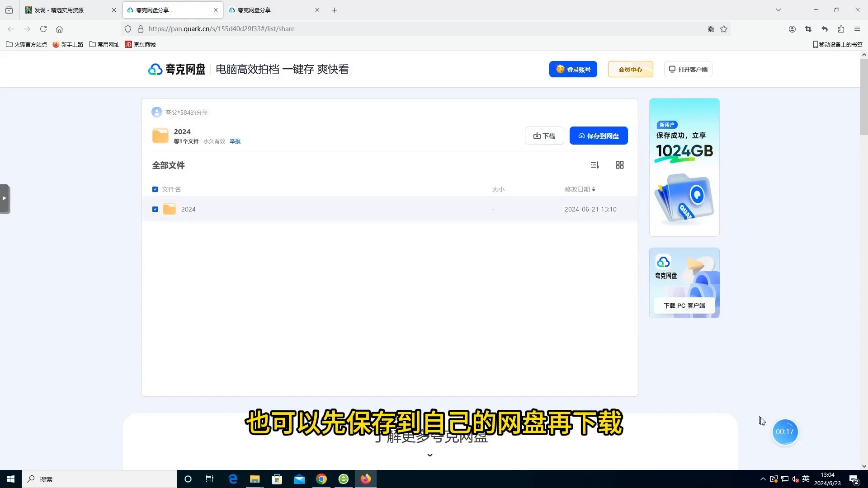Open 移动设备上的书签 folder
Image resolution: width=868 pixels, height=488 pixels.
837,44
